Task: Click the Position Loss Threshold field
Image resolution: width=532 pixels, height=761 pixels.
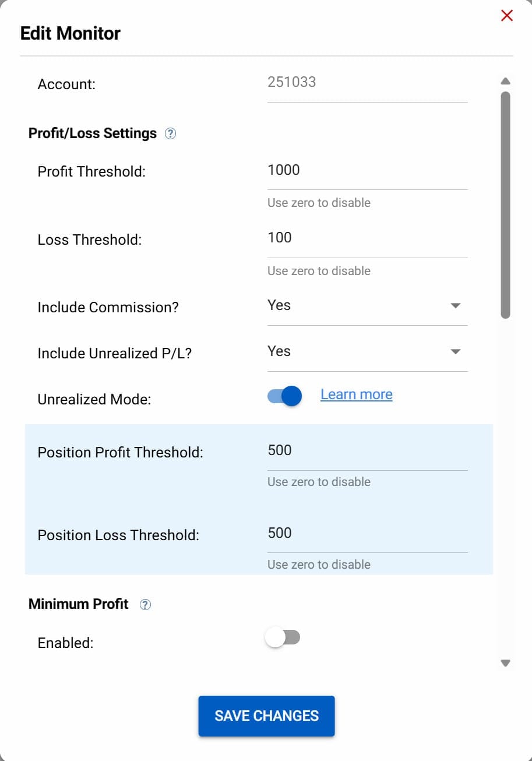Action: [x=367, y=534]
